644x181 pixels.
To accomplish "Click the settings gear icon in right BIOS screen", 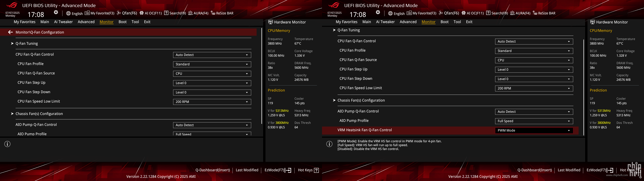I will 378,12.
